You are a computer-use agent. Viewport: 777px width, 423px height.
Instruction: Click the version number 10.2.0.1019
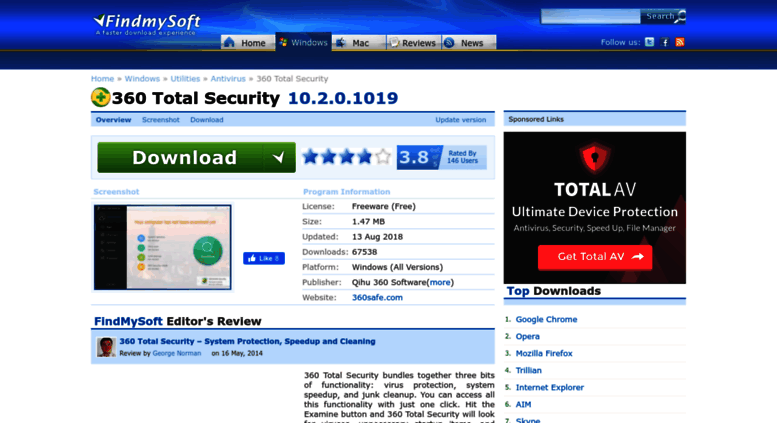(343, 98)
